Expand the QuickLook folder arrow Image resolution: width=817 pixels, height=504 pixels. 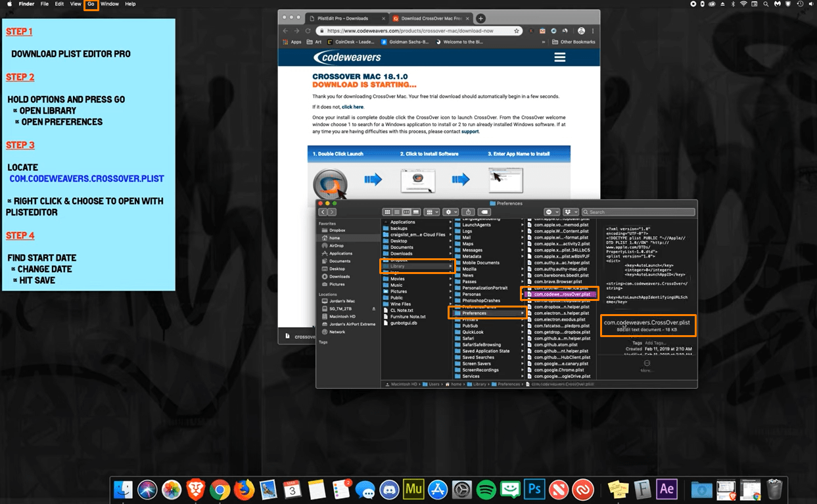(523, 332)
